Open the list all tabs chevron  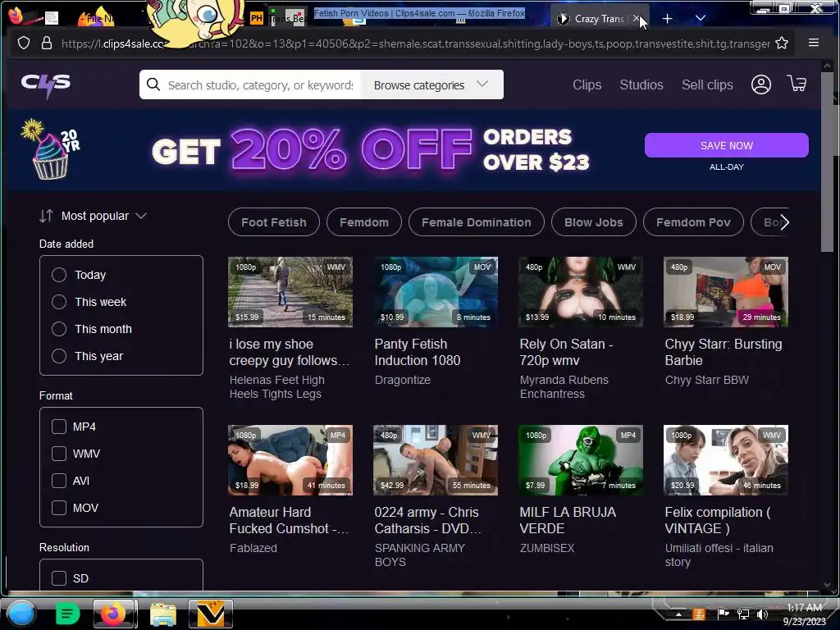pyautogui.click(x=701, y=18)
